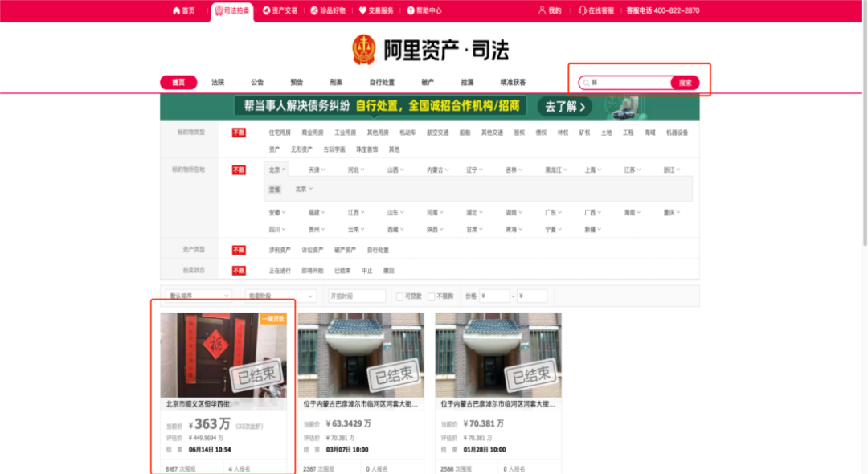Select 全省 under 北京
Image resolution: width=868 pixels, height=474 pixels.
(275, 189)
